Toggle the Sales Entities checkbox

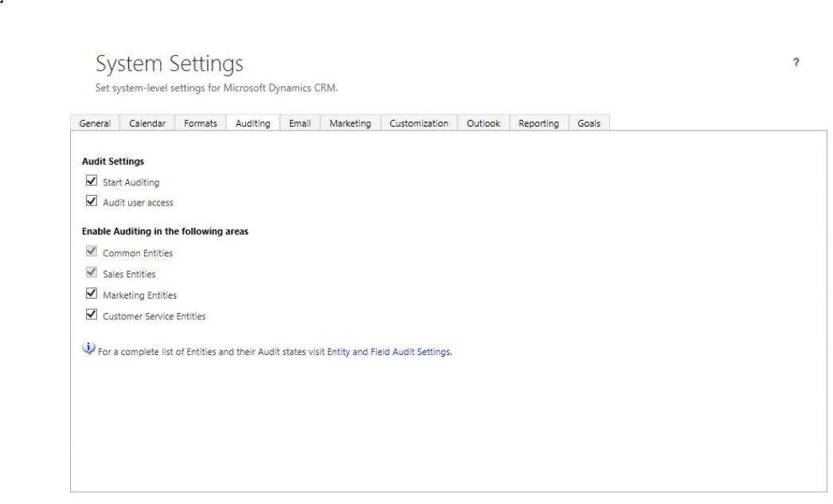coord(92,272)
